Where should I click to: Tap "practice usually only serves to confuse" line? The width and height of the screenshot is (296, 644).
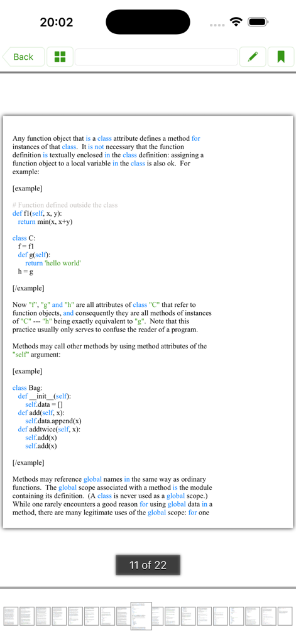105,330
